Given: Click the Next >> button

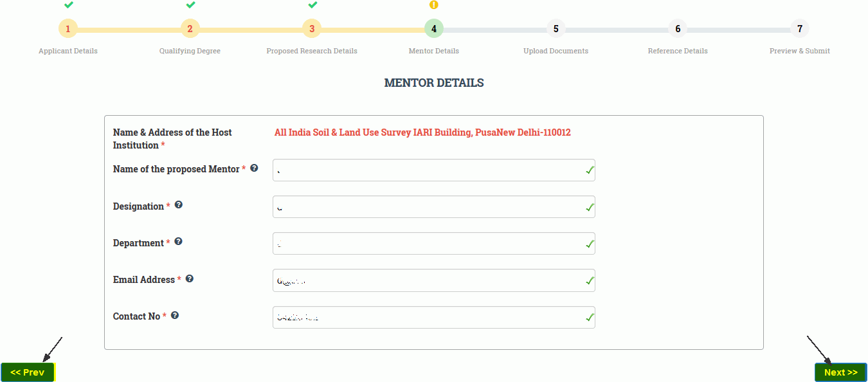Looking at the screenshot, I should (840, 372).
